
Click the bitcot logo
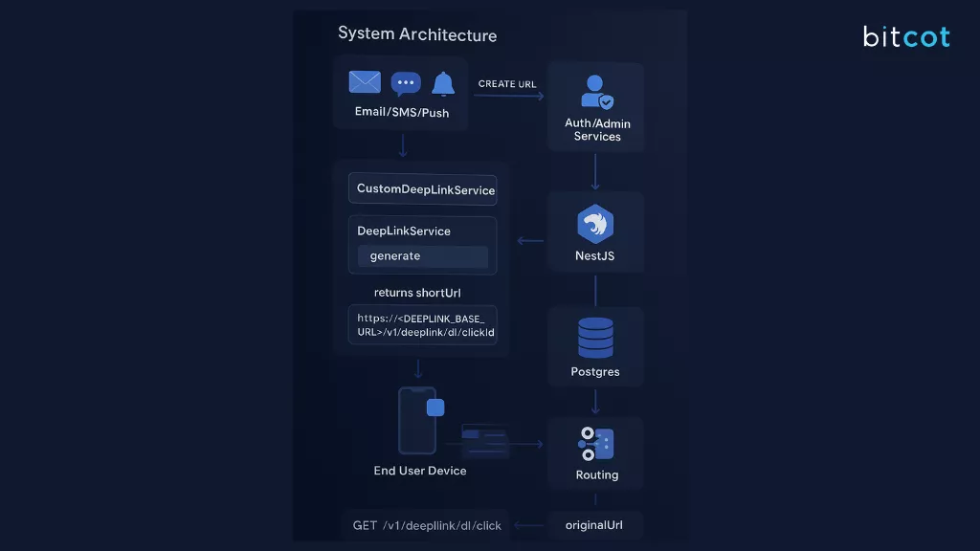point(904,37)
